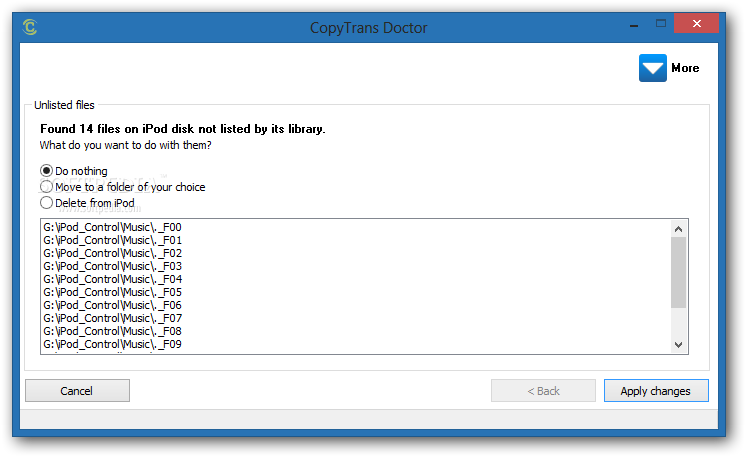This screenshot has height=457, width=746.
Task: Select the ._F07 file entry
Action: coord(112,318)
